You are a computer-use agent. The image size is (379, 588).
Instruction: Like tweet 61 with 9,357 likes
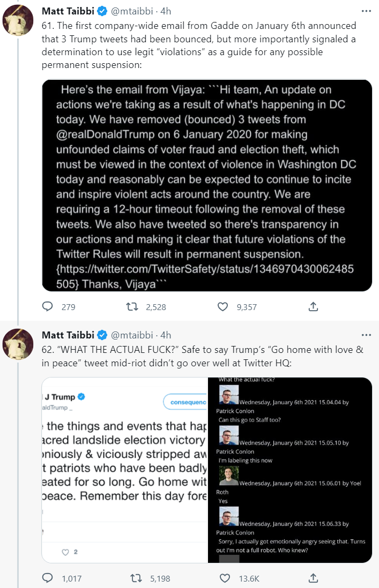[223, 307]
